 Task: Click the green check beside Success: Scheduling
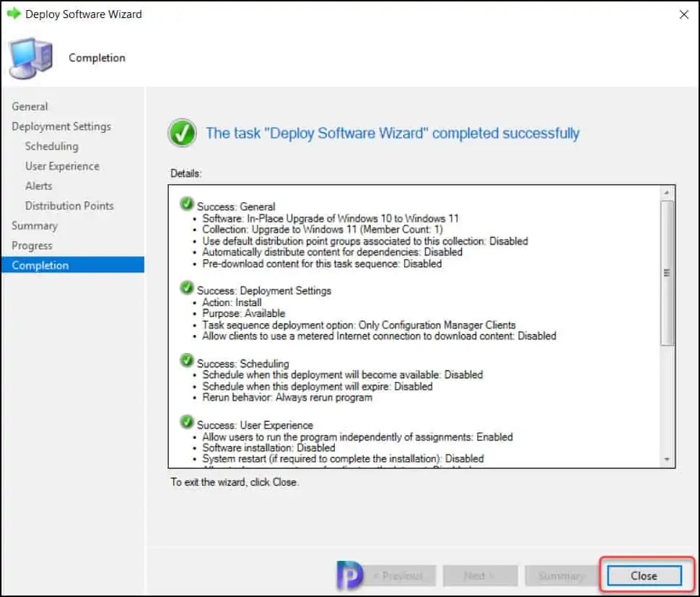(x=187, y=360)
